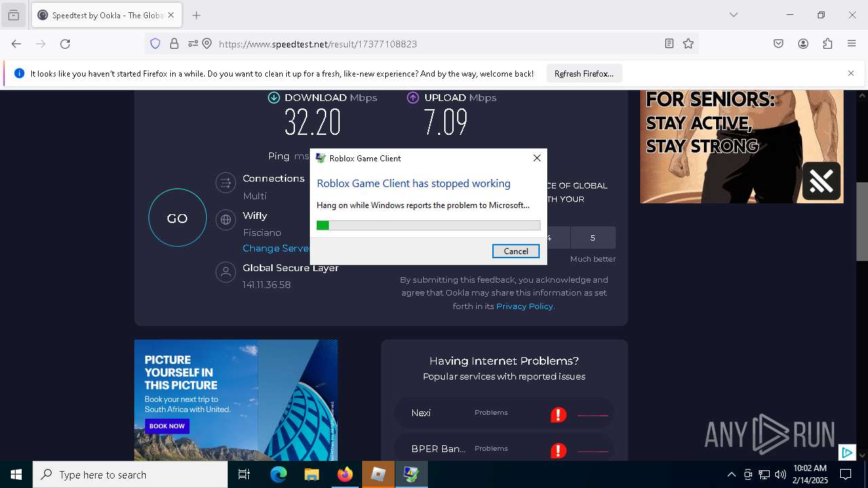
Task: Show hidden system tray icons
Action: pos(731,474)
